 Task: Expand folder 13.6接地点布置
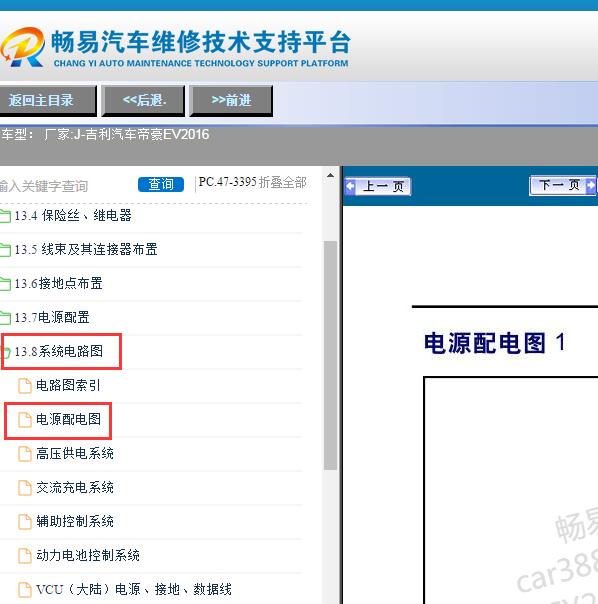[x=58, y=284]
